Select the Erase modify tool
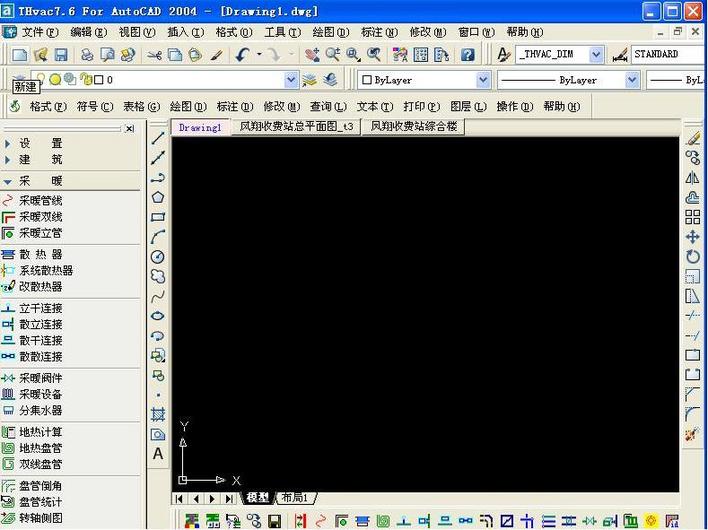Viewport: 708px width, 530px height. pyautogui.click(x=693, y=138)
